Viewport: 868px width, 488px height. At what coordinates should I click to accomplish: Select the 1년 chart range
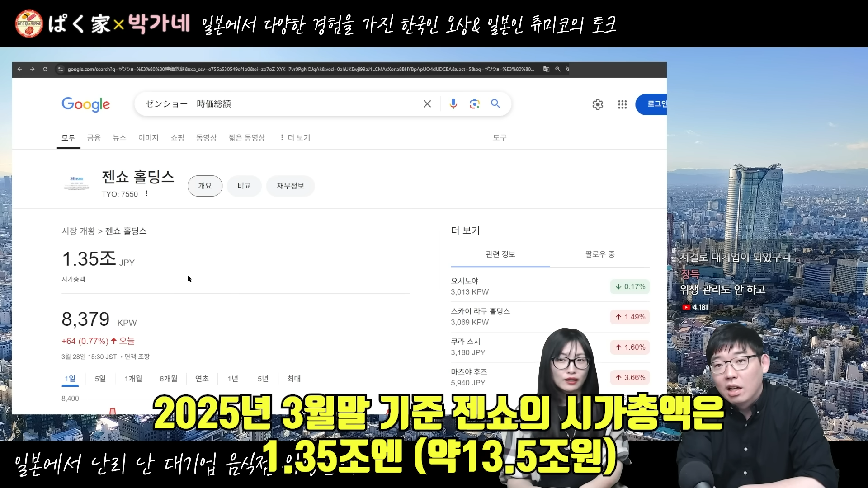[x=233, y=379]
